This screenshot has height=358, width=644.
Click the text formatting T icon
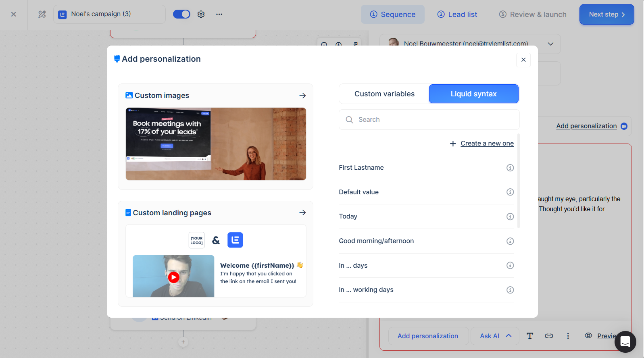coord(530,336)
